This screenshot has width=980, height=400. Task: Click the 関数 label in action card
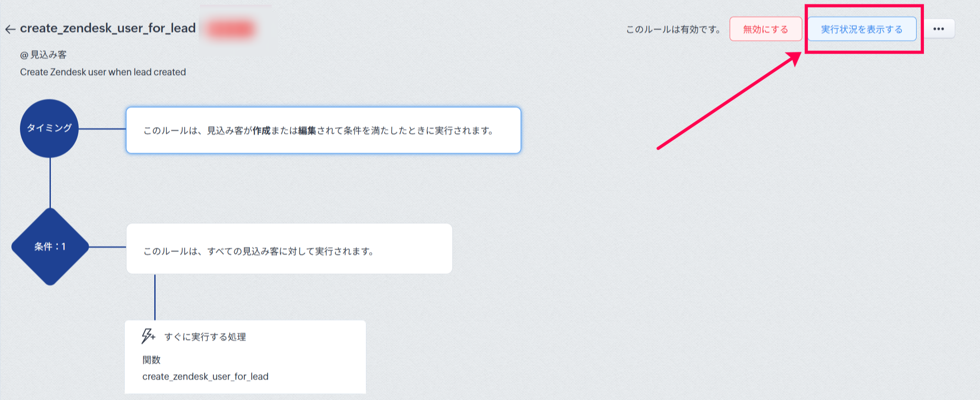[151, 360]
